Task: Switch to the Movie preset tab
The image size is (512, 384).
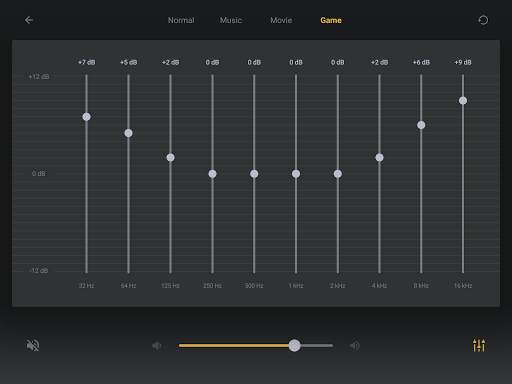Action: [x=281, y=20]
